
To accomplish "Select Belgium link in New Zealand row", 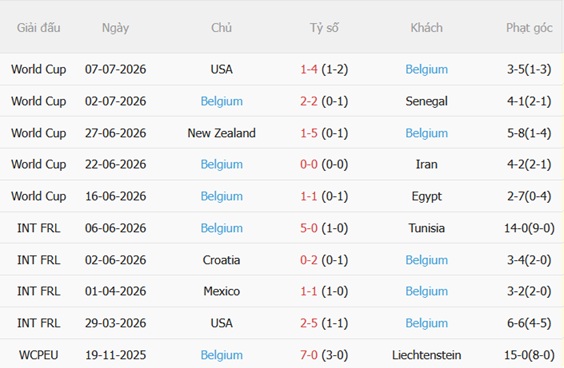I will [x=426, y=133].
